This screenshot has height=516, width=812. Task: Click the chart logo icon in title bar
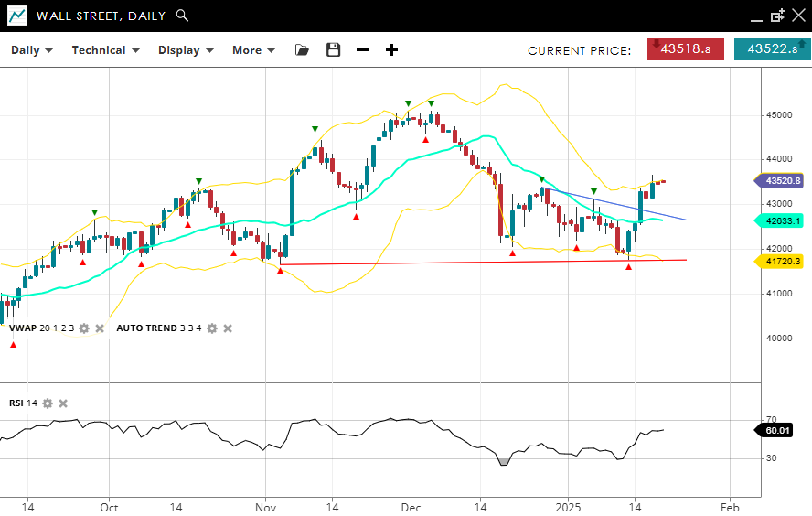16,16
